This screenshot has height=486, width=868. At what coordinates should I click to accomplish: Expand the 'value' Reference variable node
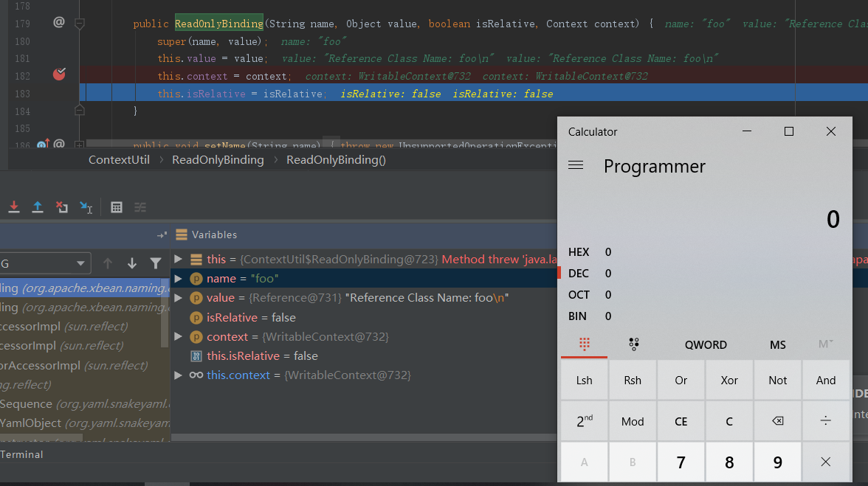[178, 298]
